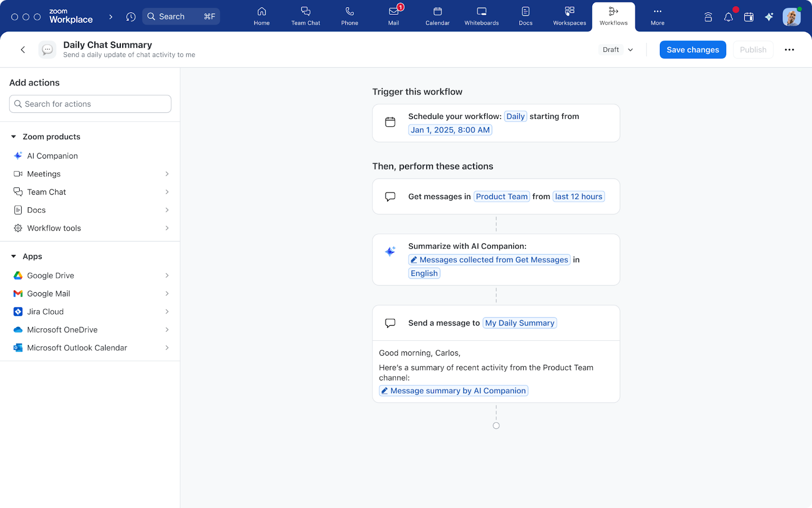The image size is (812, 508).
Task: Open the Workspaces icon
Action: pos(569,16)
